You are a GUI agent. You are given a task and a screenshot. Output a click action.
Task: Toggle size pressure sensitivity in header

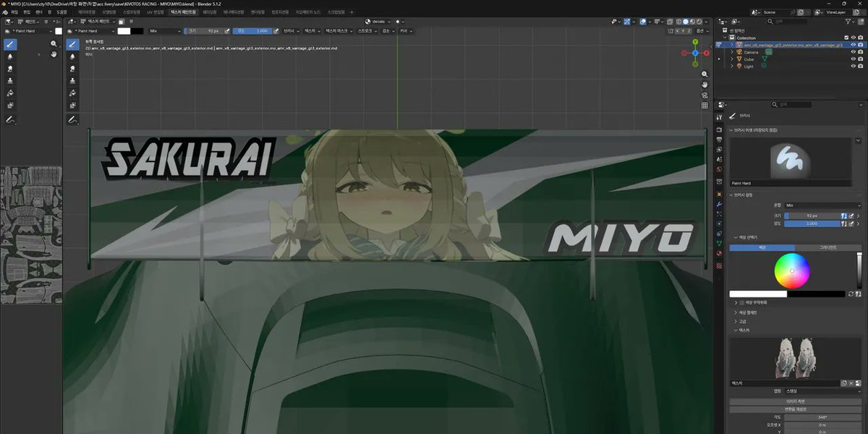click(228, 31)
